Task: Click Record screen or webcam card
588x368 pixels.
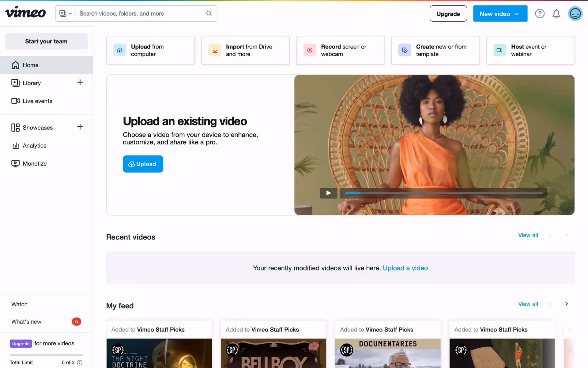Action: [340, 50]
